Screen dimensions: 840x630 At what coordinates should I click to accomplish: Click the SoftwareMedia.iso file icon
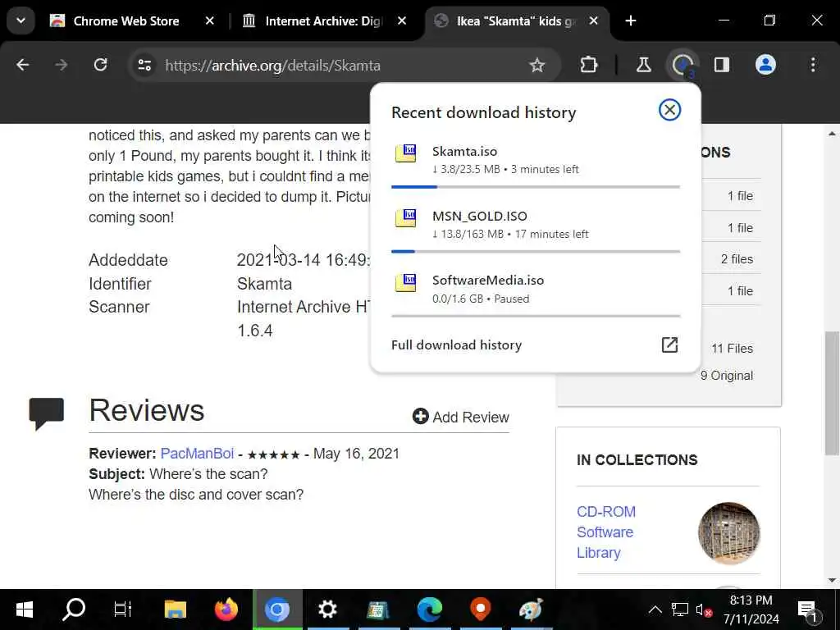tap(405, 282)
